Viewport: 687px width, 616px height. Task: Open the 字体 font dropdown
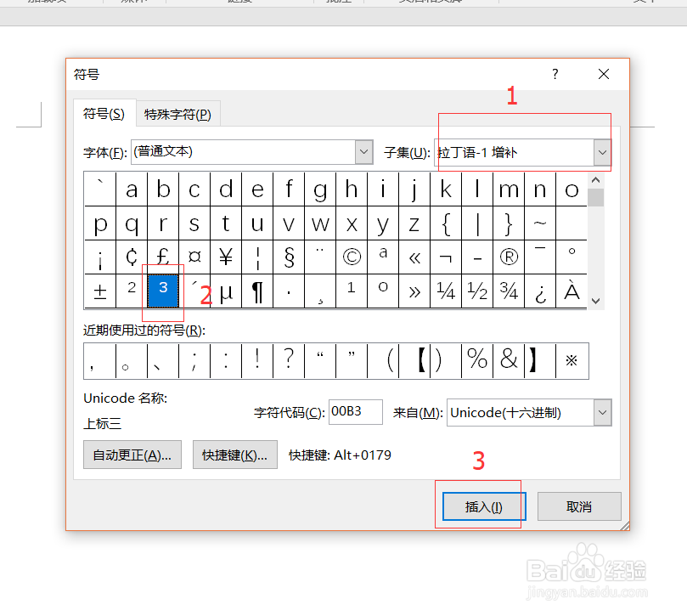(363, 151)
